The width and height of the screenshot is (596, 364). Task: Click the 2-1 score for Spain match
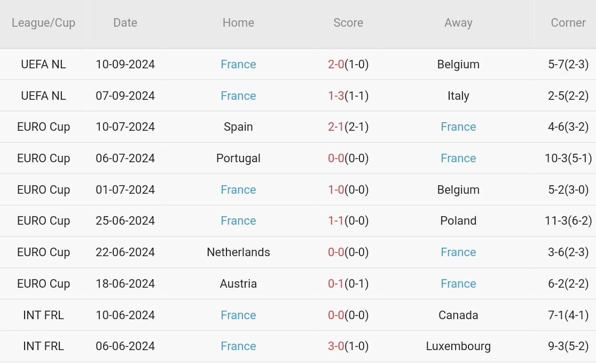[x=336, y=127]
